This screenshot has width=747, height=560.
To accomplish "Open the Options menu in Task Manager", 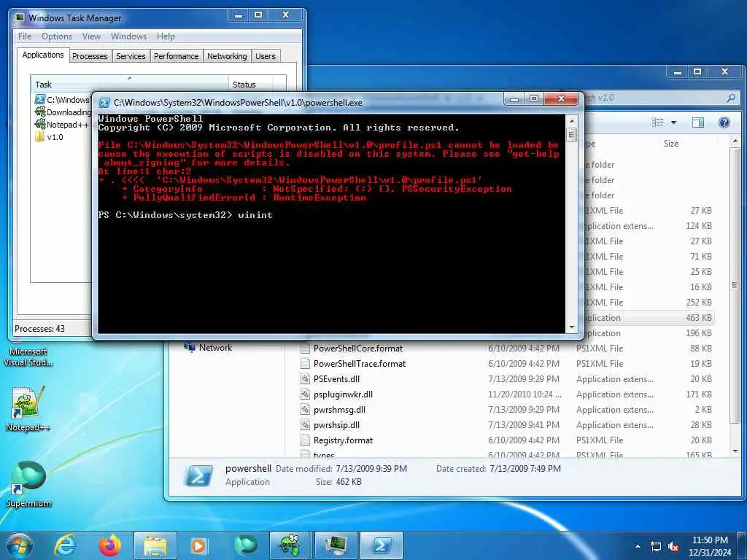I will (57, 36).
